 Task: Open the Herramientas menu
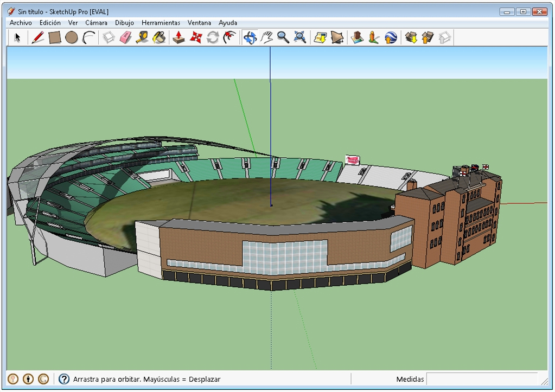[x=161, y=23]
